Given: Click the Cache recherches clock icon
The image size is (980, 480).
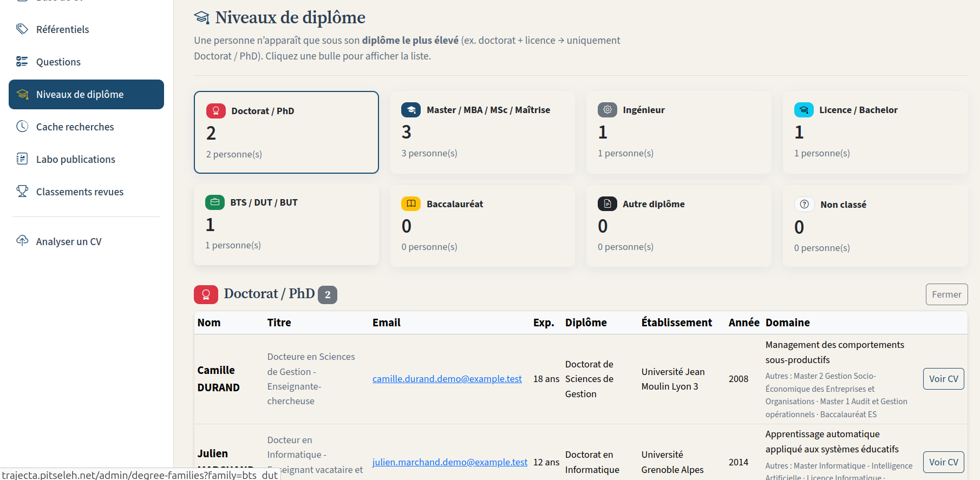Looking at the screenshot, I should (22, 126).
